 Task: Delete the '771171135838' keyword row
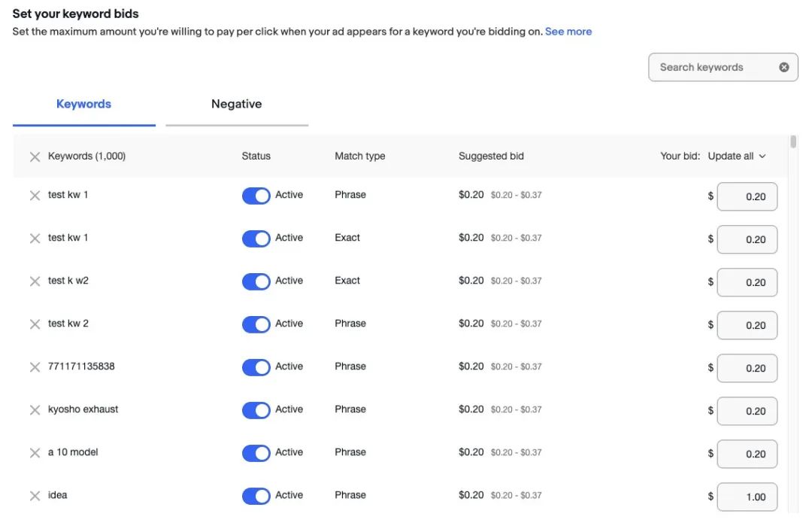[x=35, y=367]
